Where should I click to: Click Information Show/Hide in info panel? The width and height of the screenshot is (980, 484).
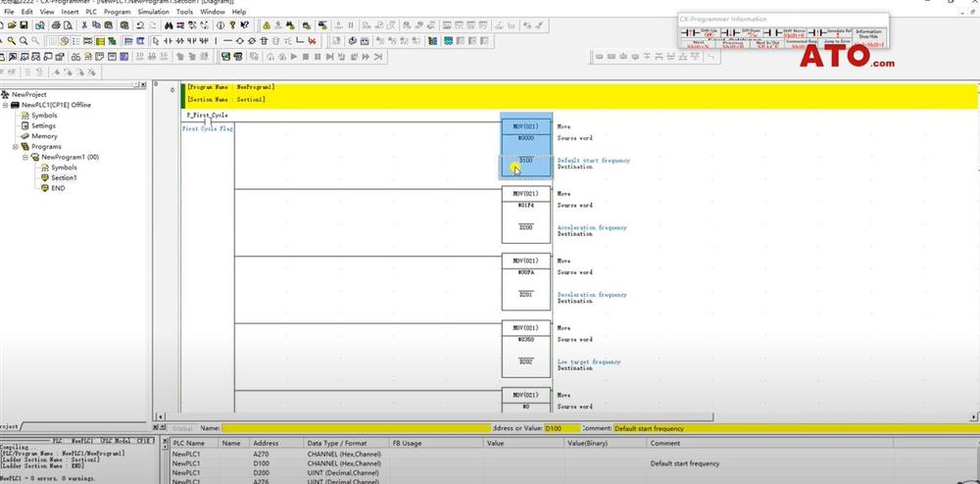click(868, 34)
